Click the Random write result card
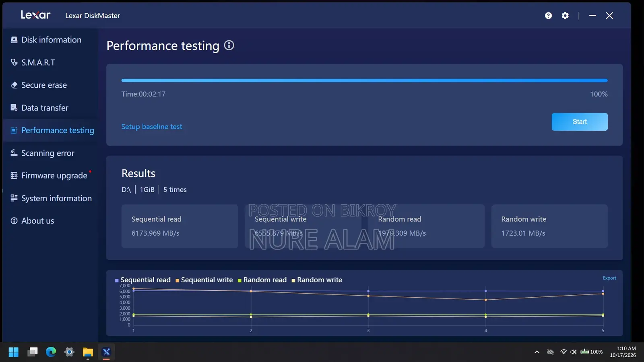This screenshot has height=362, width=644. coord(549,226)
